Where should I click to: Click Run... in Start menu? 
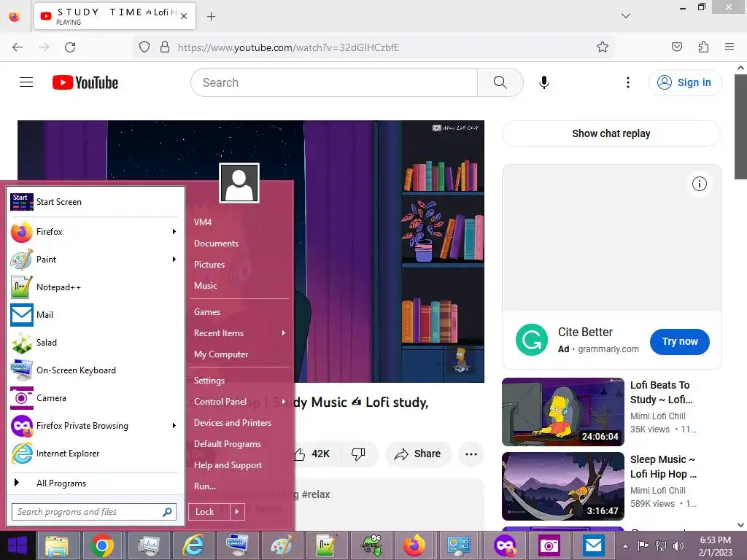205,486
